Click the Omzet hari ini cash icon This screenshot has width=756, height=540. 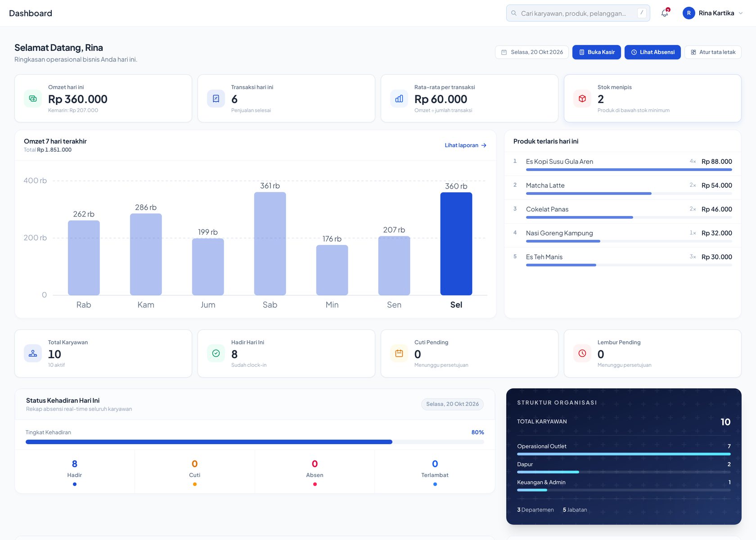coord(33,99)
